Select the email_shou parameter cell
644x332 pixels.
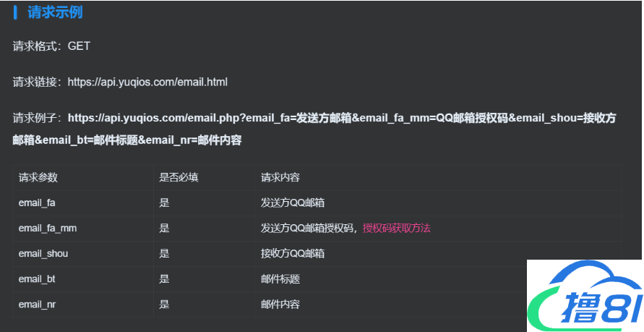click(43, 253)
